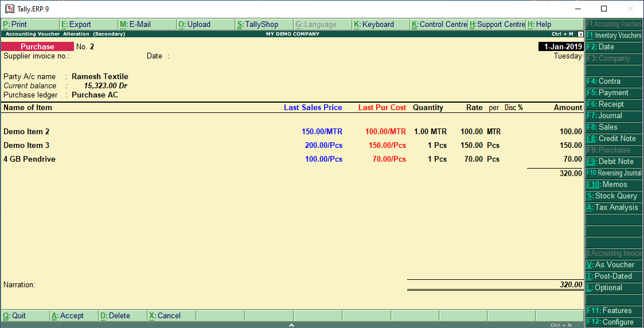Switch to F5 Payment voucher
Screen dimensions: 644x328
click(x=614, y=93)
